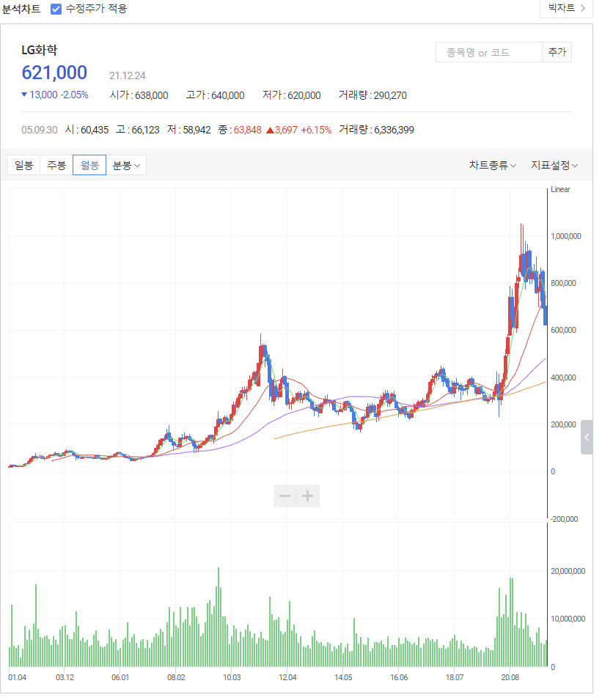Image resolution: width=602 pixels, height=700 pixels.
Task: Click the 분석차트 heading
Action: click(x=21, y=9)
